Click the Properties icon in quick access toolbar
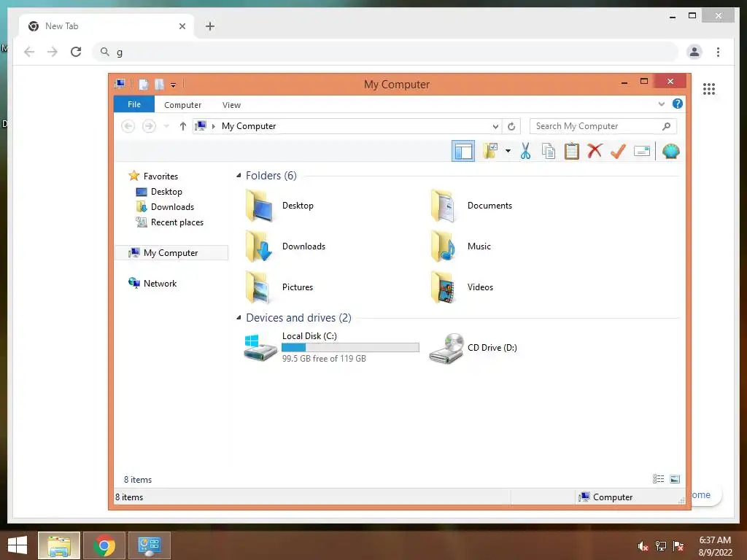The width and height of the screenshot is (747, 560). click(144, 85)
